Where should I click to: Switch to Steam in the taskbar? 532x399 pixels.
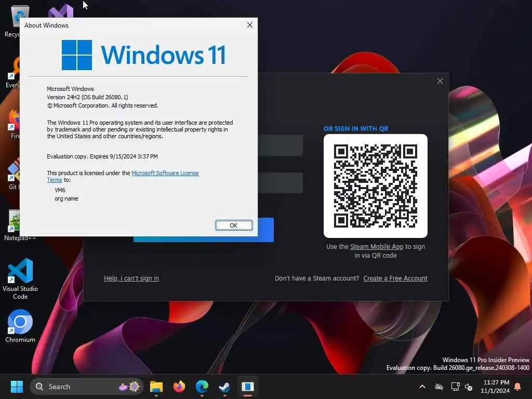click(x=224, y=387)
